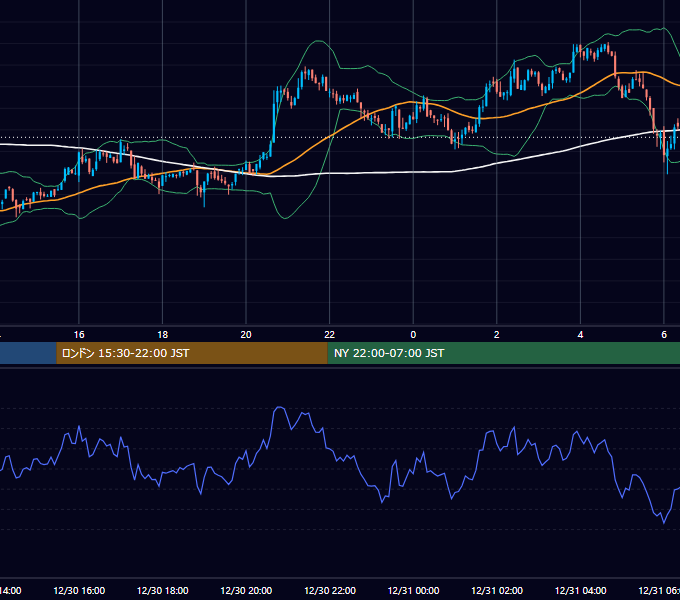Click the 12/31 02:00 oscillator time label
Image resolution: width=680 pixels, height=600 pixels.
point(497,591)
